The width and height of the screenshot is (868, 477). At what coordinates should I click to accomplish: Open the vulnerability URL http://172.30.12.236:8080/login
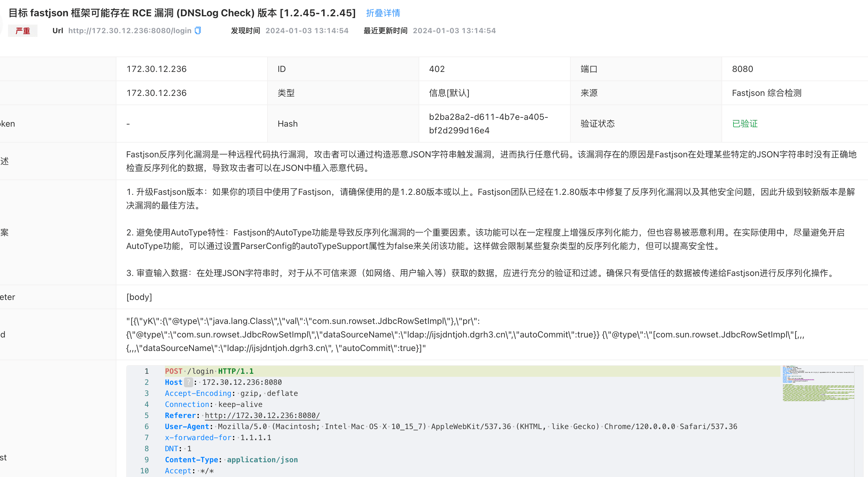pos(130,31)
